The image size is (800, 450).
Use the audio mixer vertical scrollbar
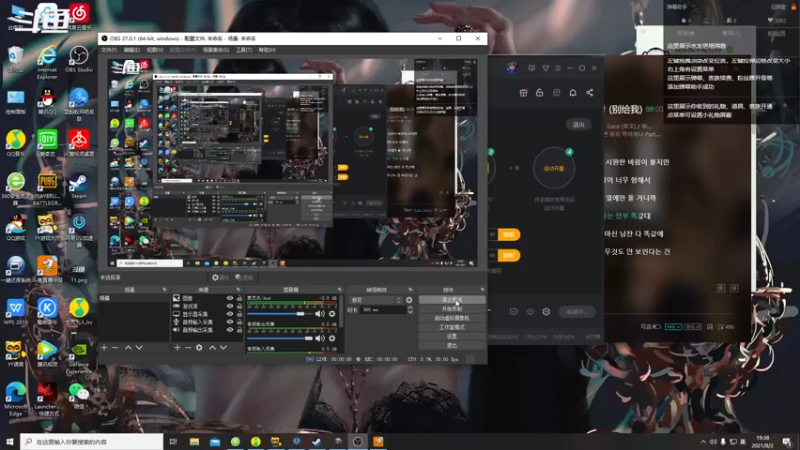(341, 311)
